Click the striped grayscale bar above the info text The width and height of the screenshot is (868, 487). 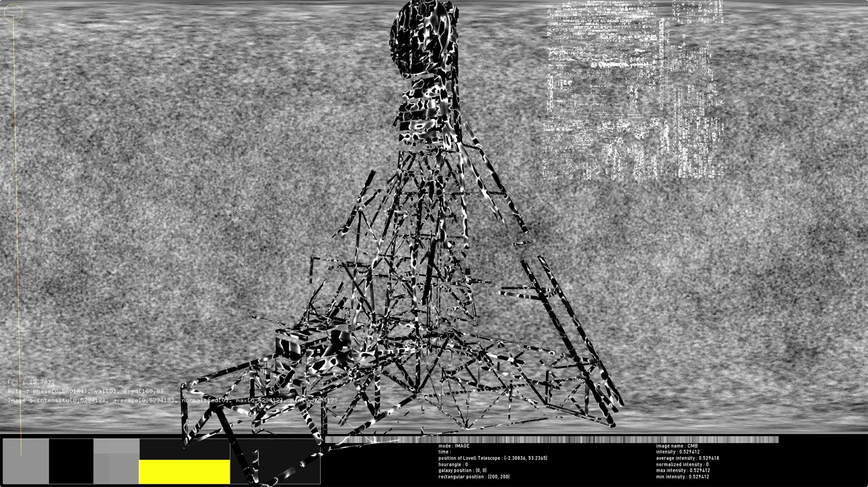[x=552, y=440]
